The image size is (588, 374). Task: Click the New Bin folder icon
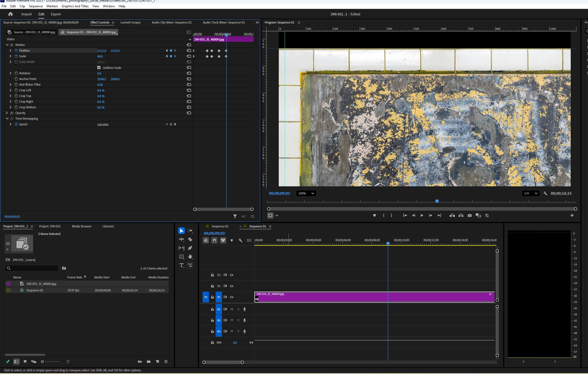coord(149,362)
